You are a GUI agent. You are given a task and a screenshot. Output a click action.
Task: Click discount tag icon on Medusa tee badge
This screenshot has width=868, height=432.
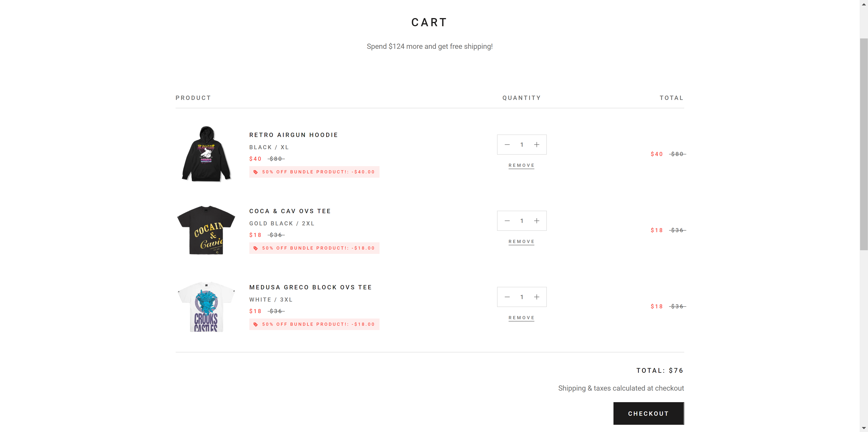click(x=256, y=324)
